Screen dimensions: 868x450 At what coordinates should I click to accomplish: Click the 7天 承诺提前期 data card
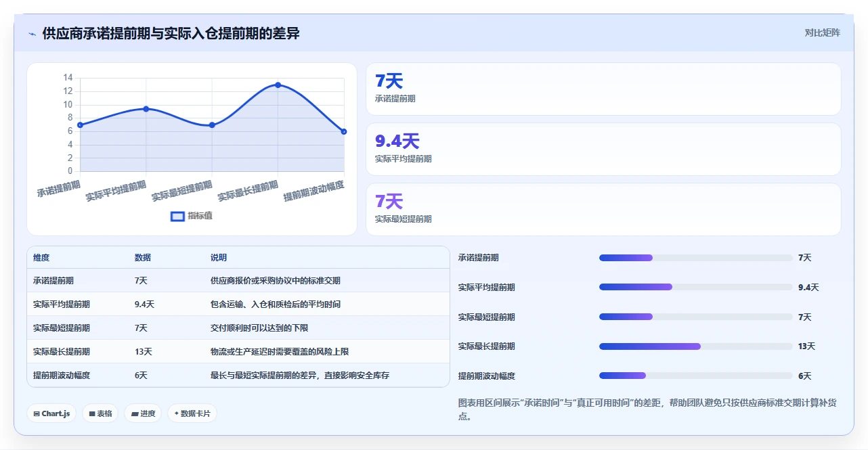[603, 89]
